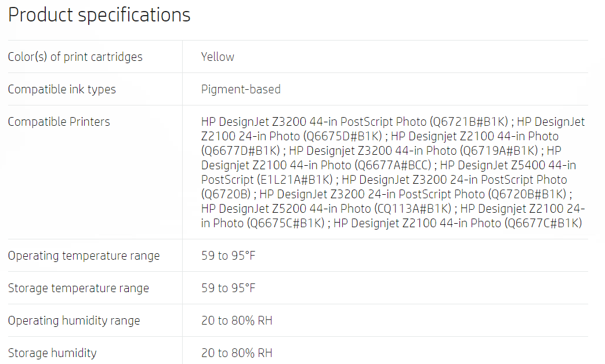
Task: Click the 'Color(s) of print cartridges' label
Action: (75, 57)
